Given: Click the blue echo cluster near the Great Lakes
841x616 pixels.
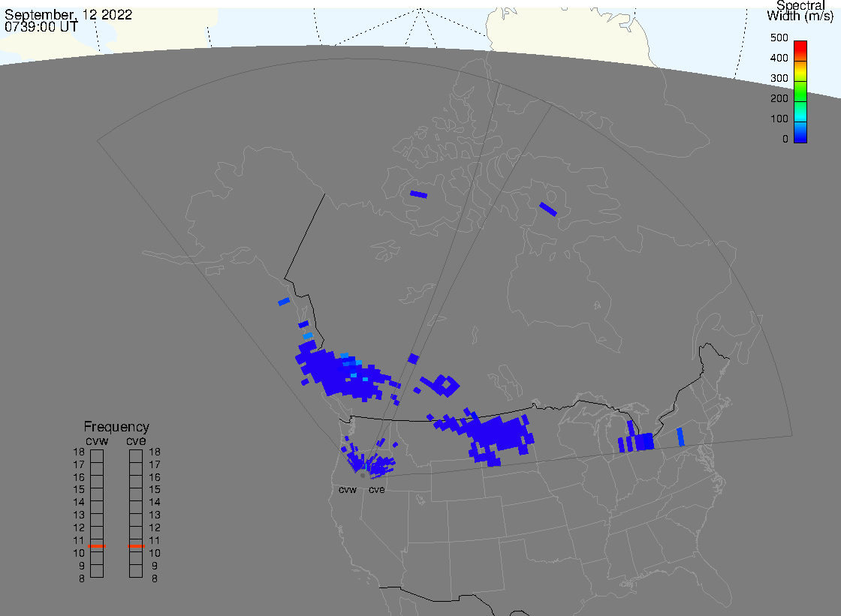Looking at the screenshot, I should (x=636, y=438).
